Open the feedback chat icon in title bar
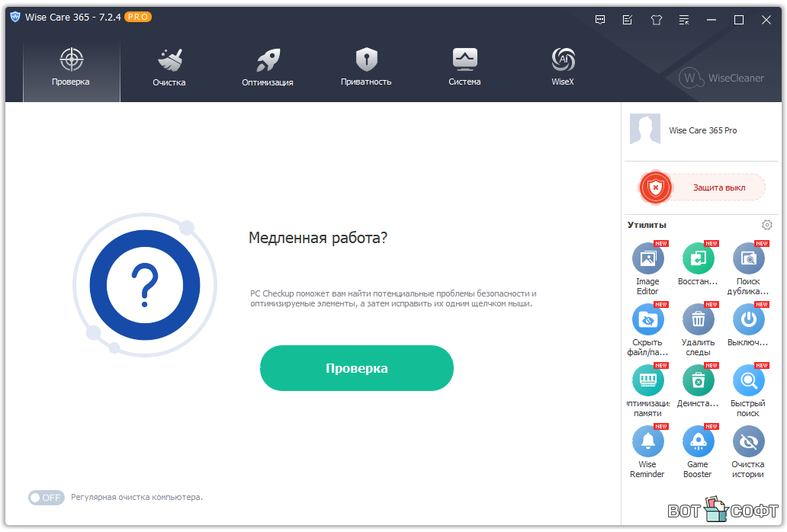 600,20
